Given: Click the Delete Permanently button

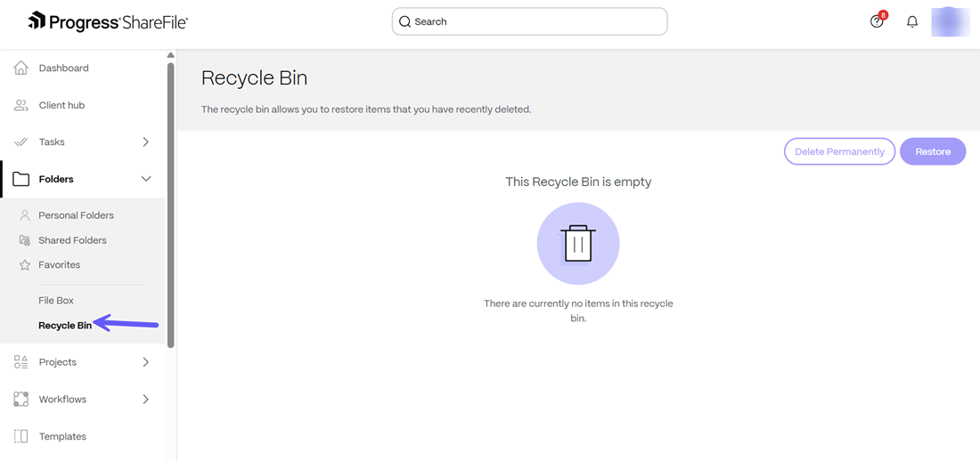Looking at the screenshot, I should [x=839, y=152].
